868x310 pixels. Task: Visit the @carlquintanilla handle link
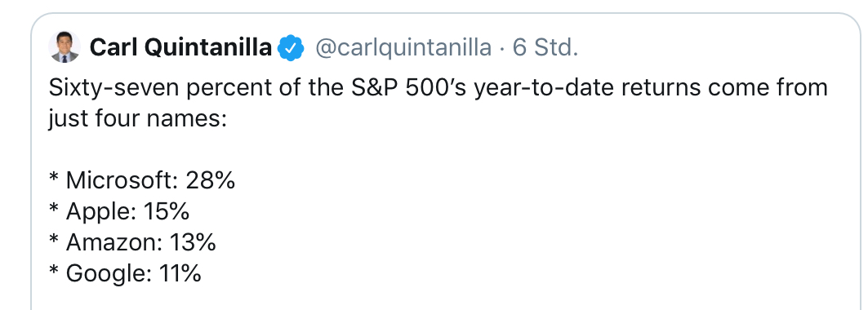click(403, 48)
